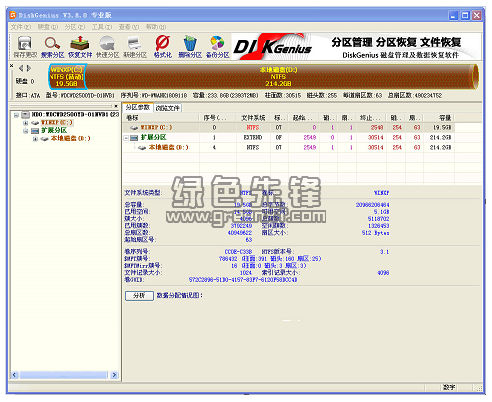Click the EXTEND file system cell
Image resolution: width=492 pixels, height=402 pixels.
click(x=253, y=138)
